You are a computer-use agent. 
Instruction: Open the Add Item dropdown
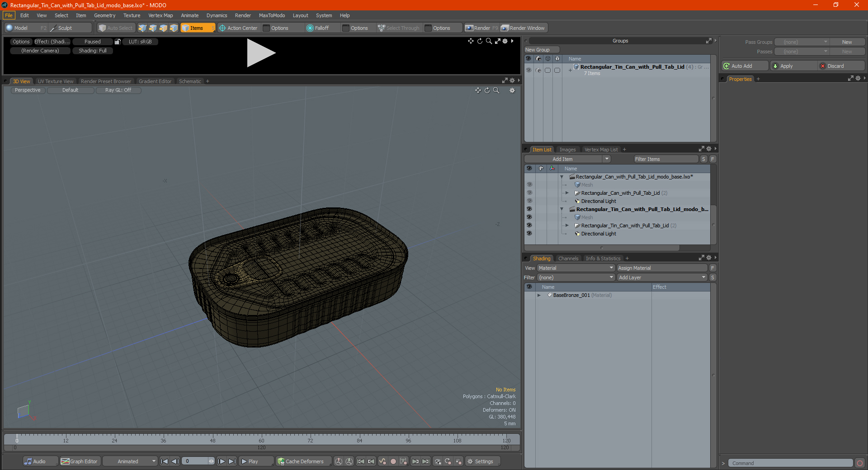567,159
